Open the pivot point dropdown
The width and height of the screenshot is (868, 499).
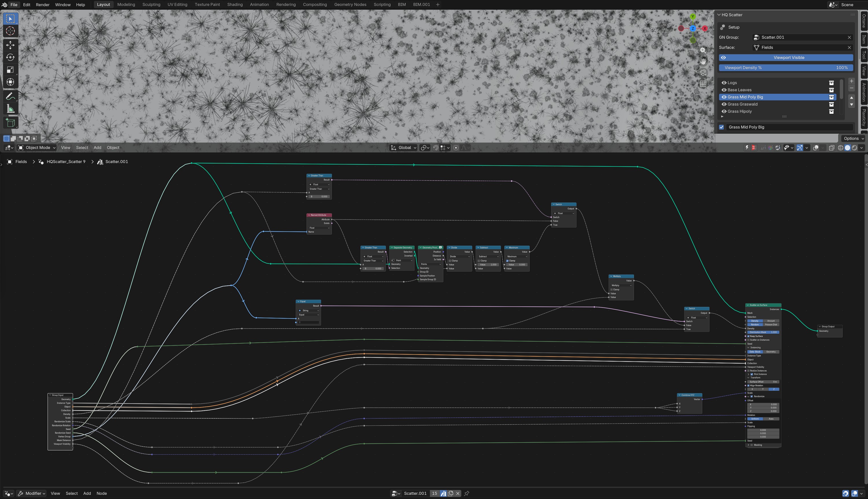pyautogui.click(x=425, y=148)
